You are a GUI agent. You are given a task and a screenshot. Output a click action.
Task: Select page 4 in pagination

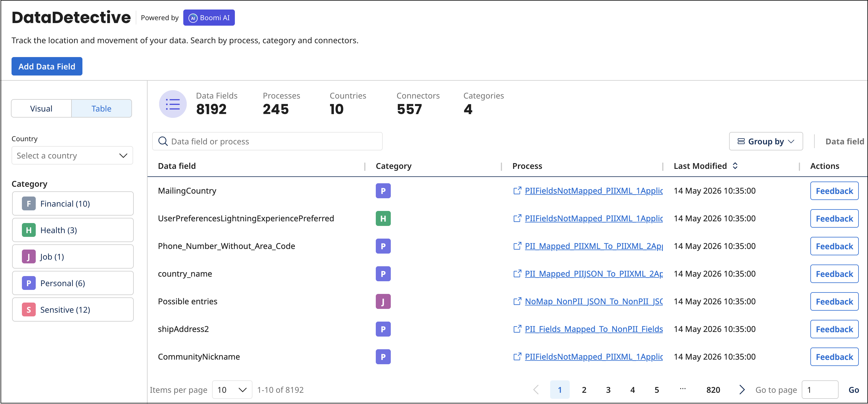633,390
